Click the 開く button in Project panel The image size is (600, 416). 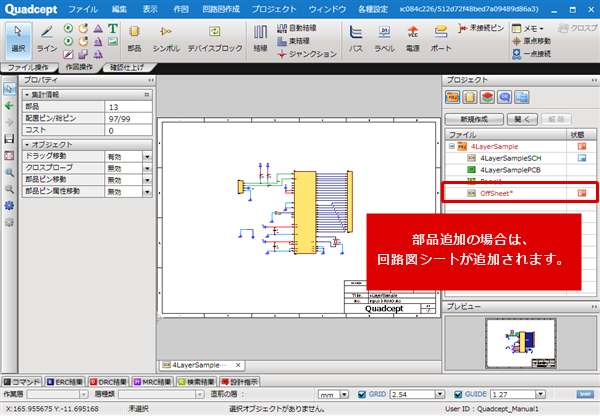coord(522,119)
